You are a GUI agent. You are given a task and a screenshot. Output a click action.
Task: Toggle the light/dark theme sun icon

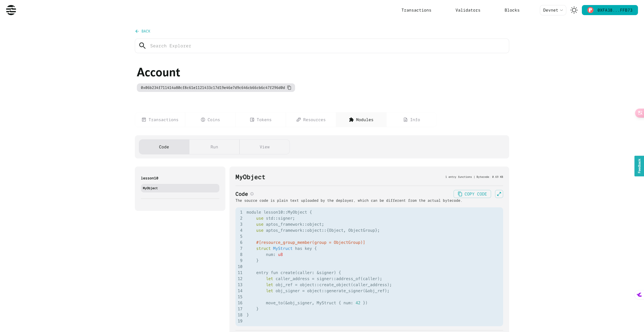(x=574, y=10)
